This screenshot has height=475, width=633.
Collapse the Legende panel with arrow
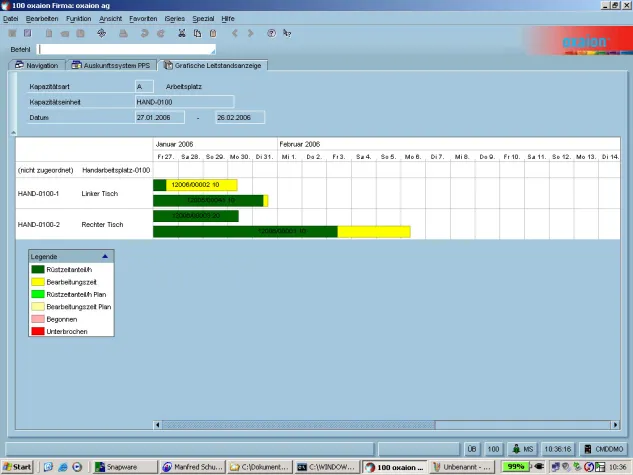105,257
